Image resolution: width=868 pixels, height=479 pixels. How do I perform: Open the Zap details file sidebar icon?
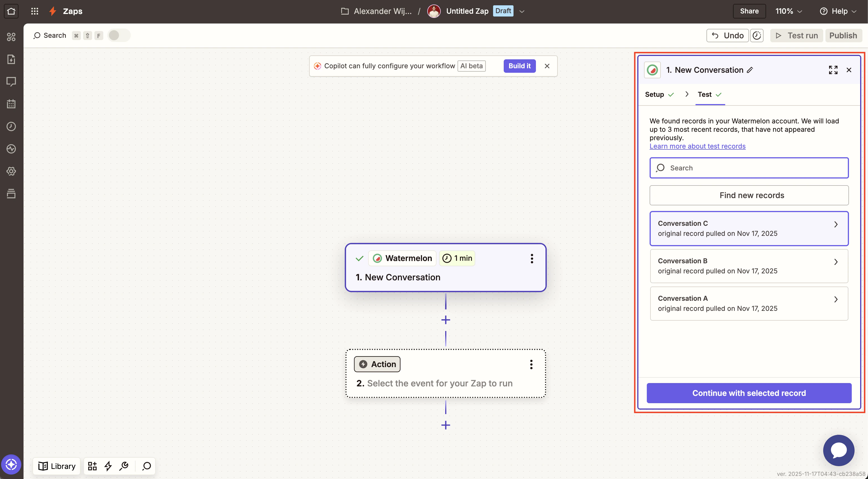tap(11, 59)
